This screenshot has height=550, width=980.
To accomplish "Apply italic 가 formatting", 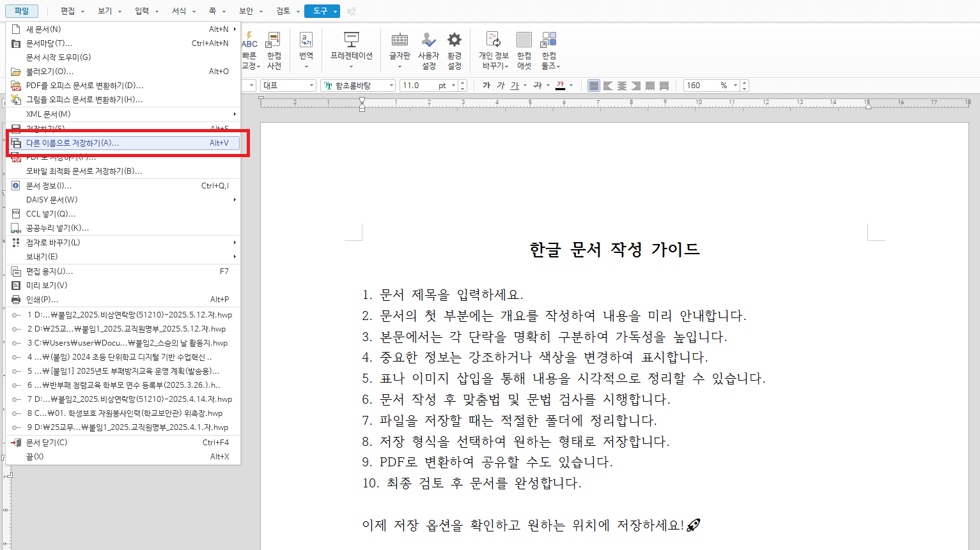I will (x=501, y=86).
